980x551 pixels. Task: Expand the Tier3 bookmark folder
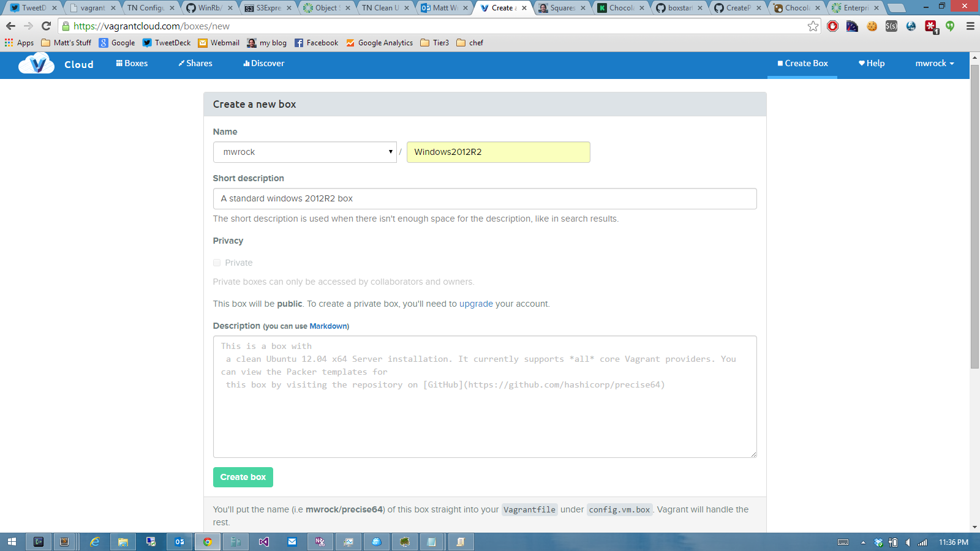[x=434, y=43]
